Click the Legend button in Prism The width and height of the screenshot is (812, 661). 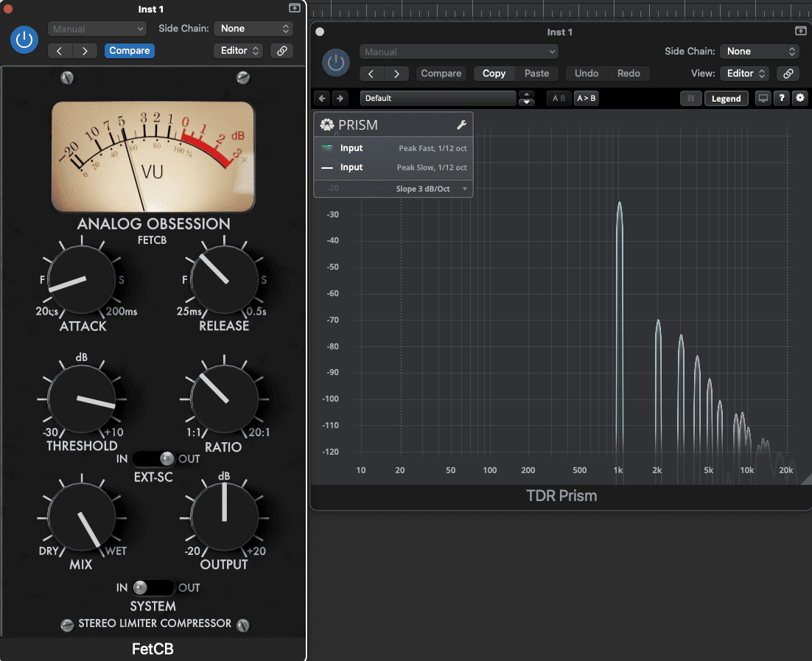[726, 98]
